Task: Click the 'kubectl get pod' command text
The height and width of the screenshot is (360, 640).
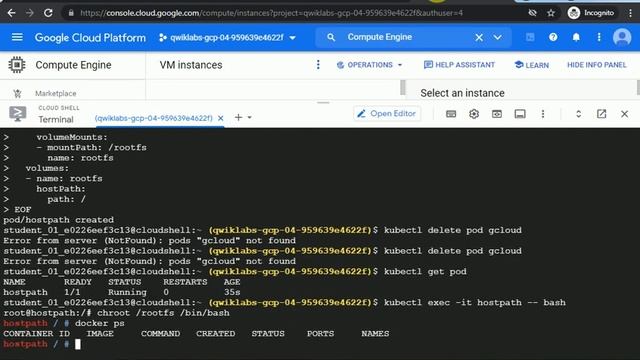Action: tap(425, 272)
